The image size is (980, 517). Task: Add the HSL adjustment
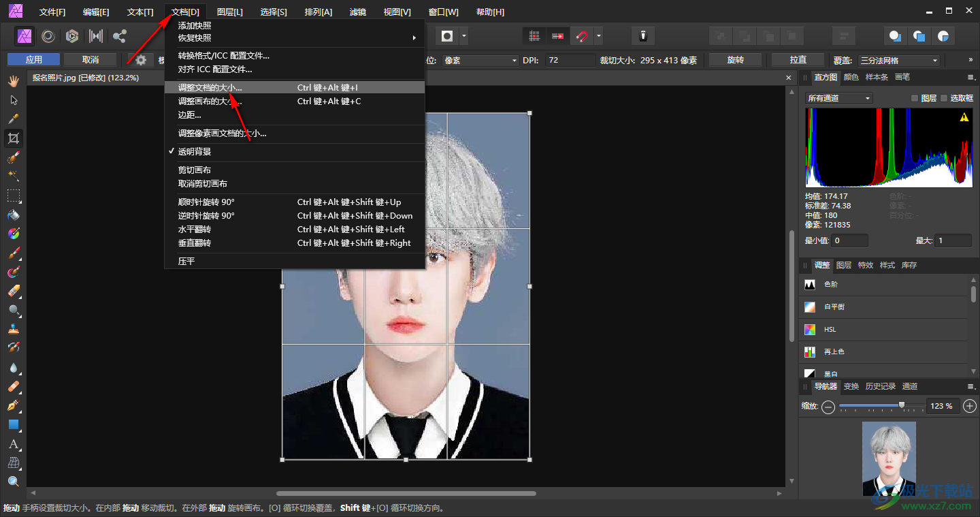883,329
